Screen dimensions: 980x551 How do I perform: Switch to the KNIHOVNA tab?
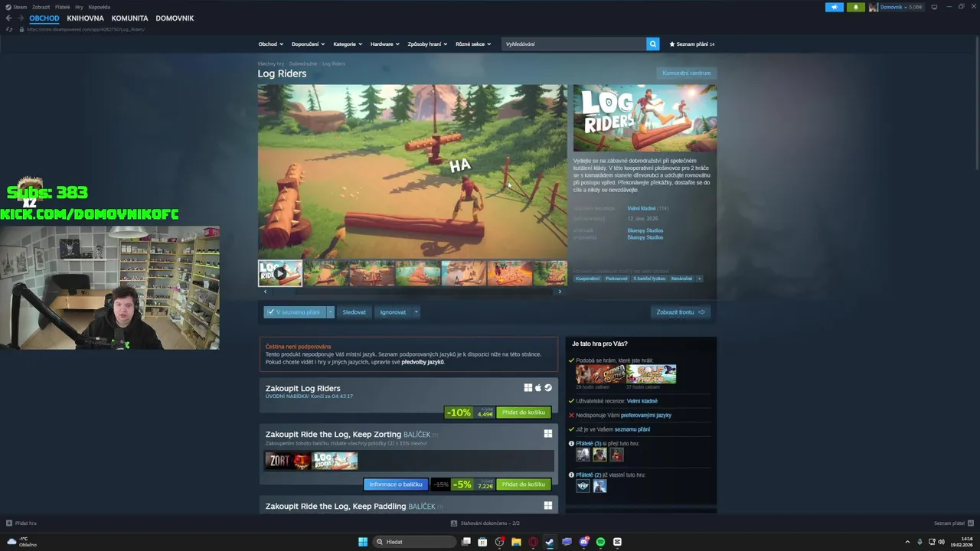pos(85,18)
